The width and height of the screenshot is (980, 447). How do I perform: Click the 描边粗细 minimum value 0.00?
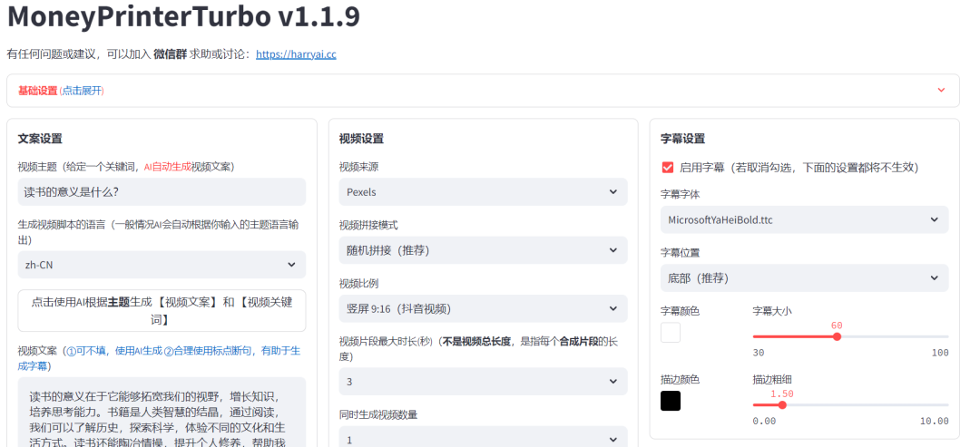pyautogui.click(x=764, y=421)
